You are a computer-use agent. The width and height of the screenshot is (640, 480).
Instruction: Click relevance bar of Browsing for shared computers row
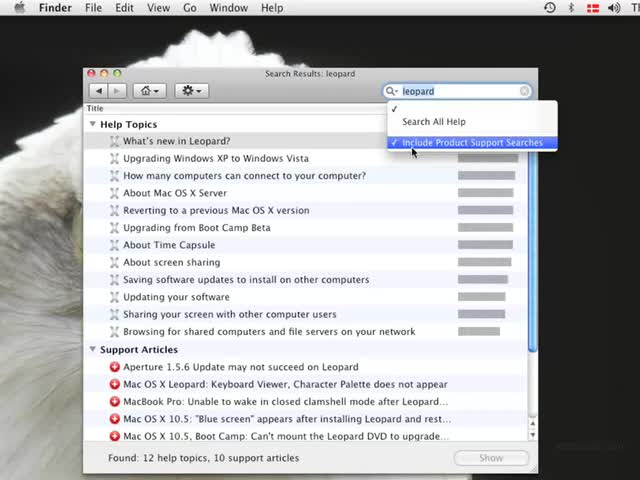pyautogui.click(x=479, y=331)
